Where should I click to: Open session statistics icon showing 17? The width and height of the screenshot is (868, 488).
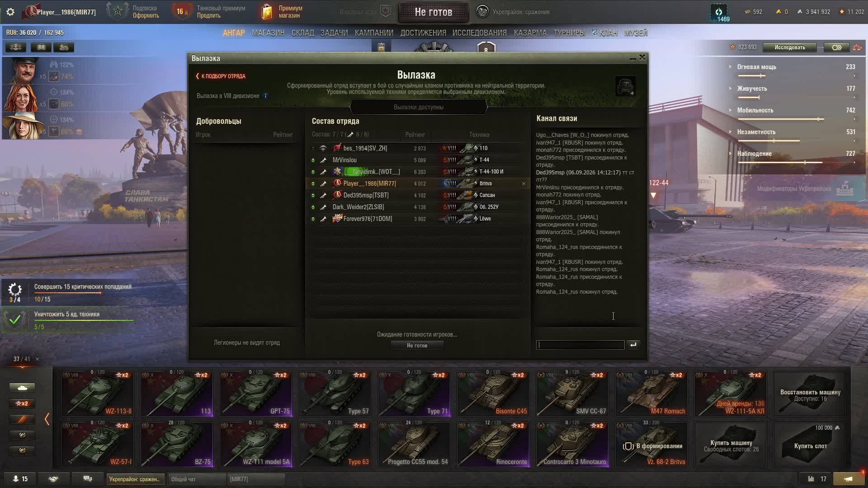pos(817,479)
